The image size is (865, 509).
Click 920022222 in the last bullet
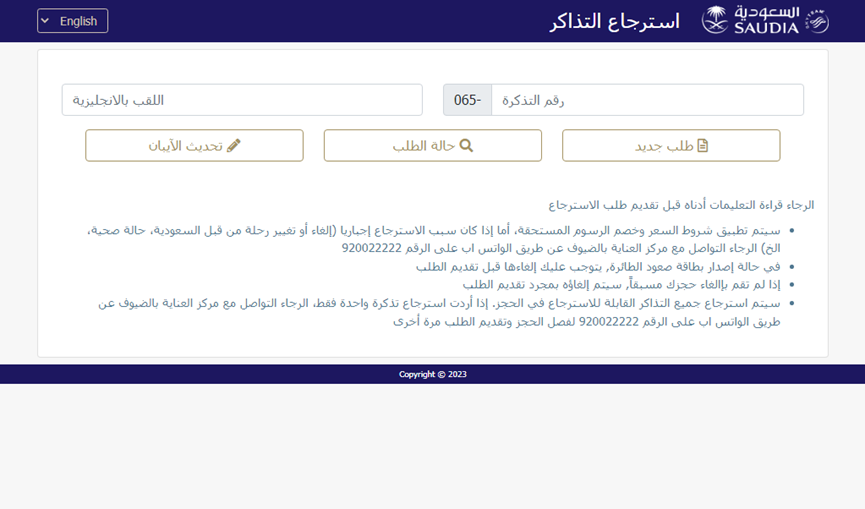pyautogui.click(x=608, y=322)
